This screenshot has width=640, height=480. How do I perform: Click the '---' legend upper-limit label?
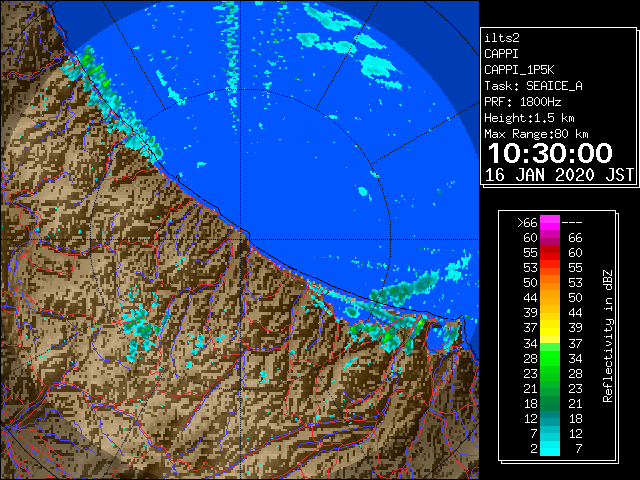coord(572,223)
